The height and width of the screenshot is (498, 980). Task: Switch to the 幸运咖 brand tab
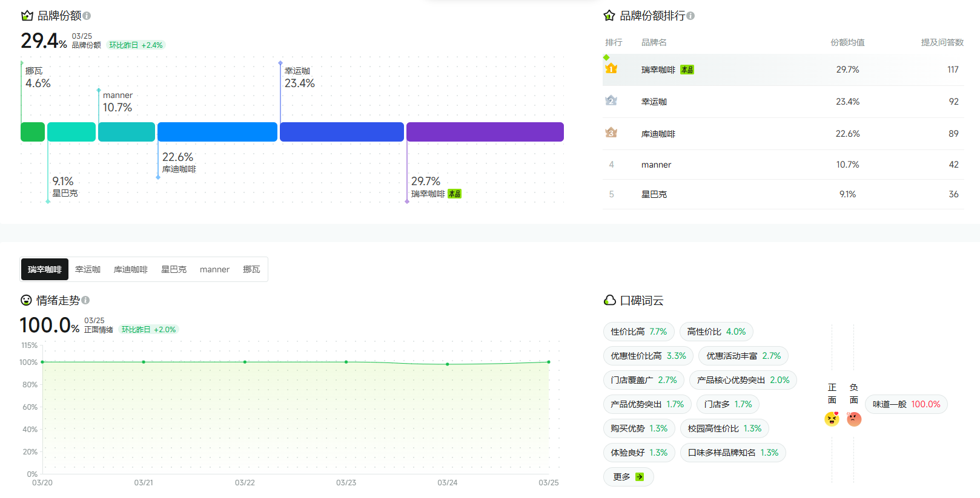point(88,269)
